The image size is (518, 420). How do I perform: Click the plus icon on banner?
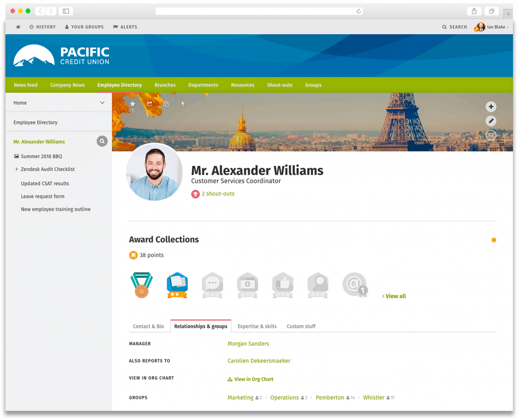(x=491, y=107)
